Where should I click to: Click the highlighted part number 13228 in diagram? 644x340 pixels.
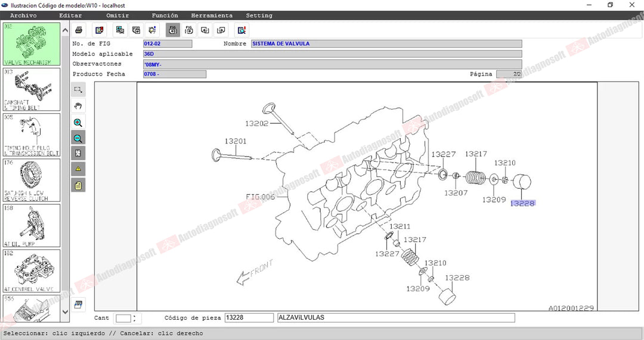click(x=522, y=204)
